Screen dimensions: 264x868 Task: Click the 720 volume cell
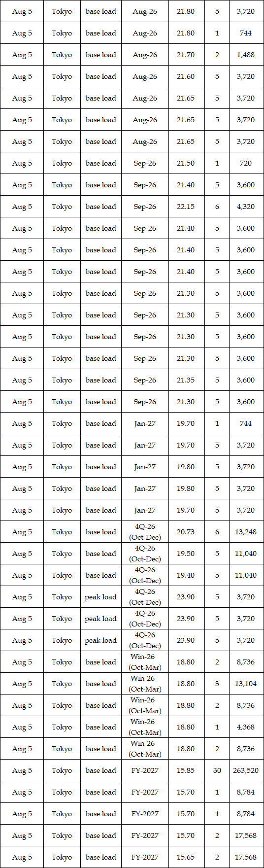[x=246, y=163]
